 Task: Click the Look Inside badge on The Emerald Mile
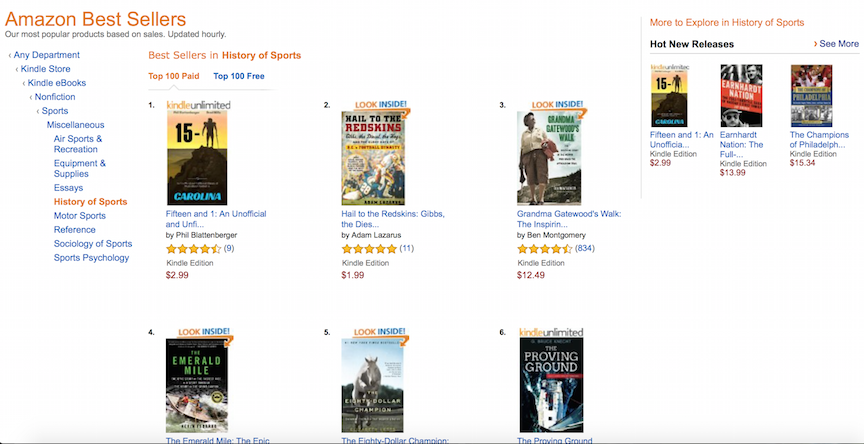(205, 333)
